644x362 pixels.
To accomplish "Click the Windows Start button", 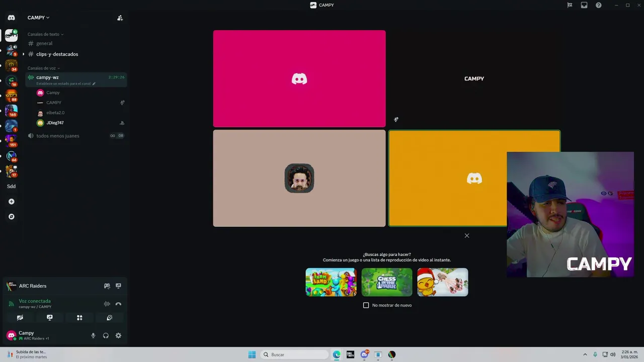I will tap(252, 354).
